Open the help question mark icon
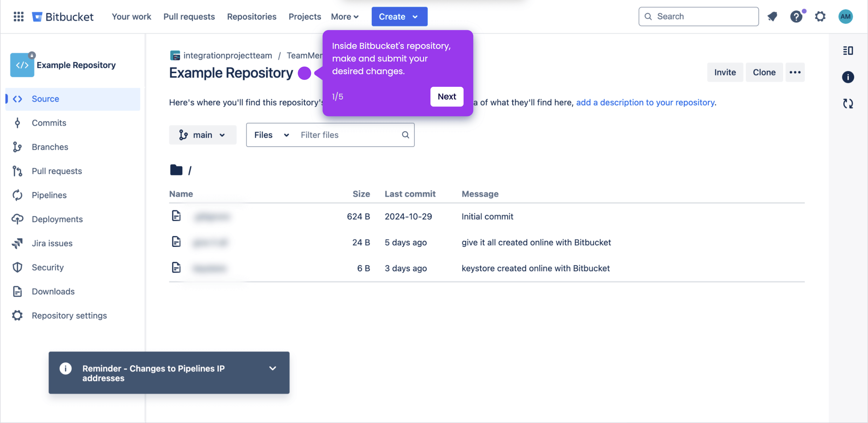 pos(796,17)
